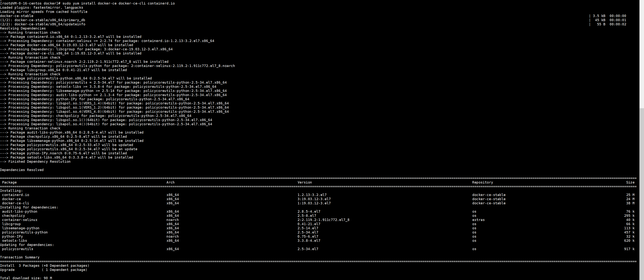Click version 1.2.13-3.2.el7 of containerd.io
Viewport: 644px width, 280px height.
pos(312,195)
